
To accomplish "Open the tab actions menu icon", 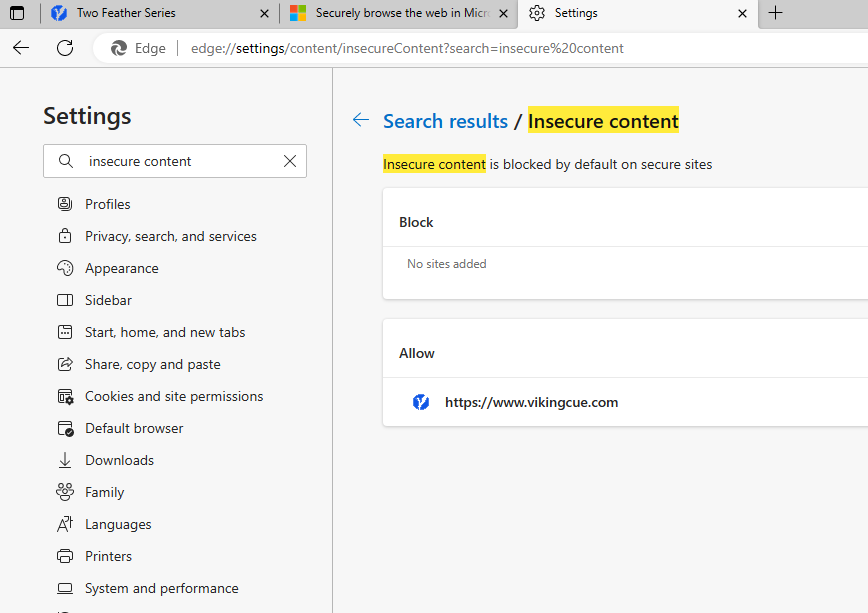I will click(17, 13).
